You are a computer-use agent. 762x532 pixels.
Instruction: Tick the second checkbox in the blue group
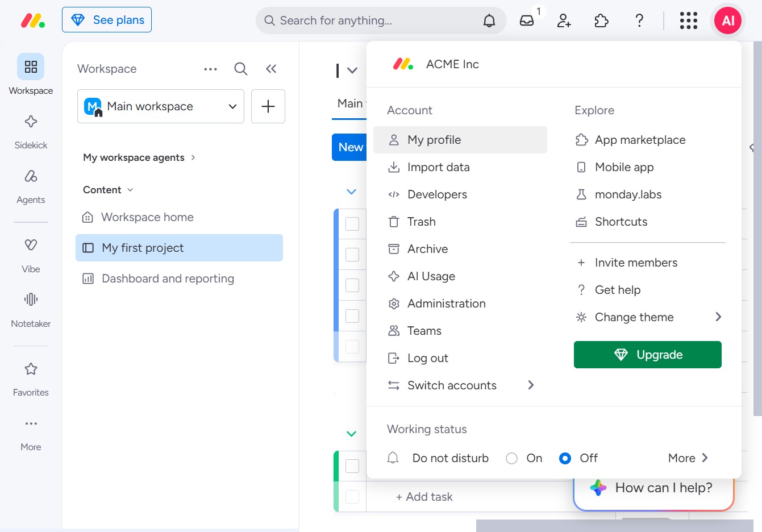click(352, 255)
